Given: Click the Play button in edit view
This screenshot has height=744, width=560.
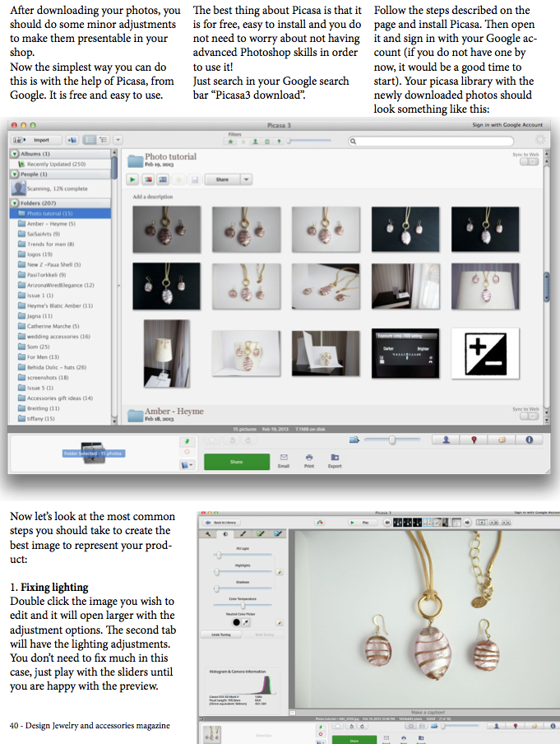Looking at the screenshot, I should point(361,523).
